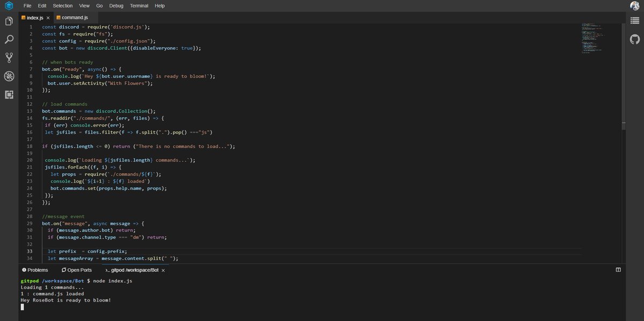
Task: Close the index.js editor tab
Action: [48, 17]
